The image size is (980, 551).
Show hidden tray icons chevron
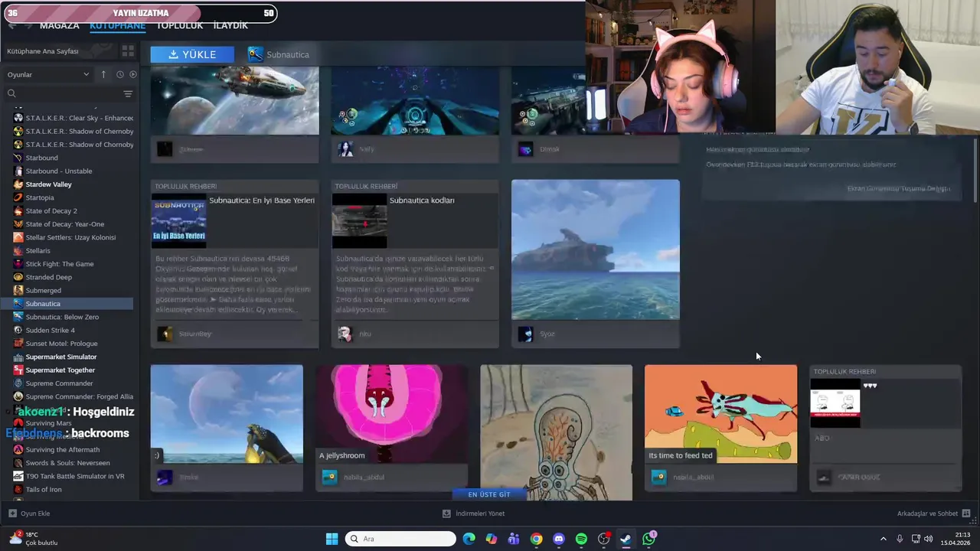pyautogui.click(x=883, y=539)
